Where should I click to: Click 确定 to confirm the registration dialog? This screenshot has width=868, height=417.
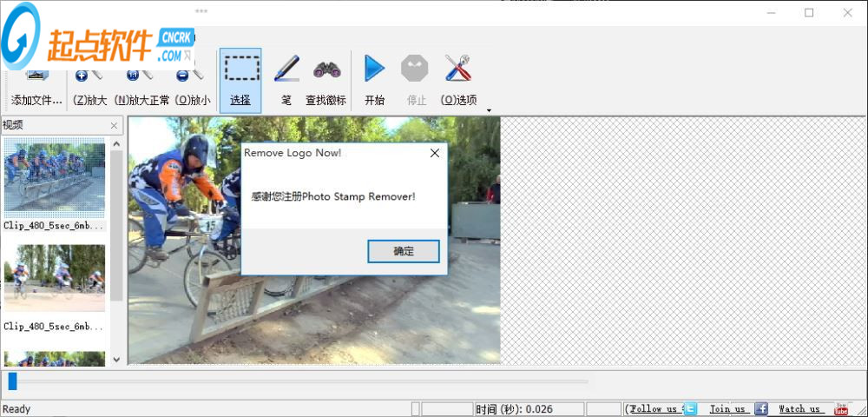404,251
